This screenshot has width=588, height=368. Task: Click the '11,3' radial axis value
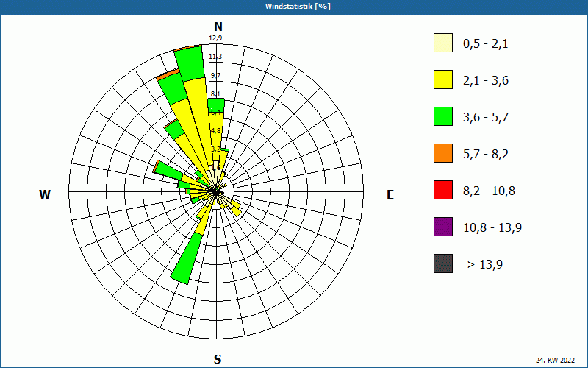coord(215,57)
